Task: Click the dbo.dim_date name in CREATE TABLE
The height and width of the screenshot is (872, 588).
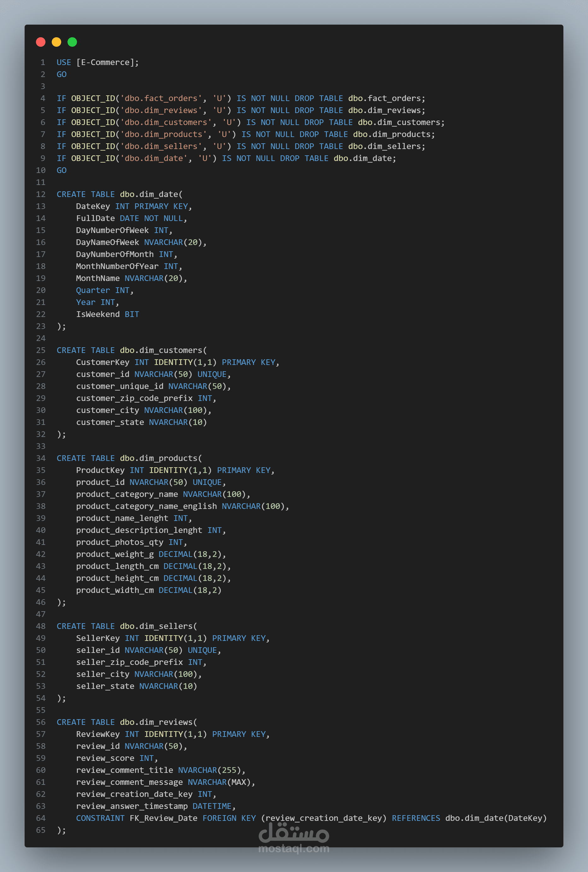Action: pyautogui.click(x=149, y=194)
